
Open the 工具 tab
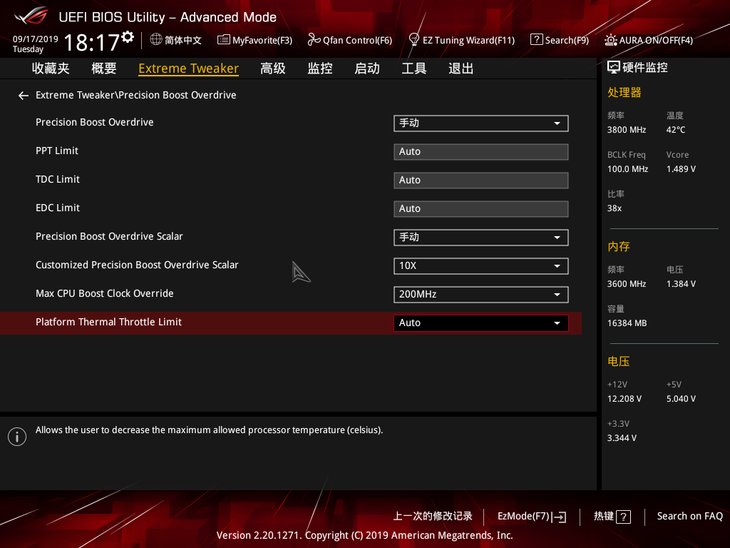tap(414, 68)
